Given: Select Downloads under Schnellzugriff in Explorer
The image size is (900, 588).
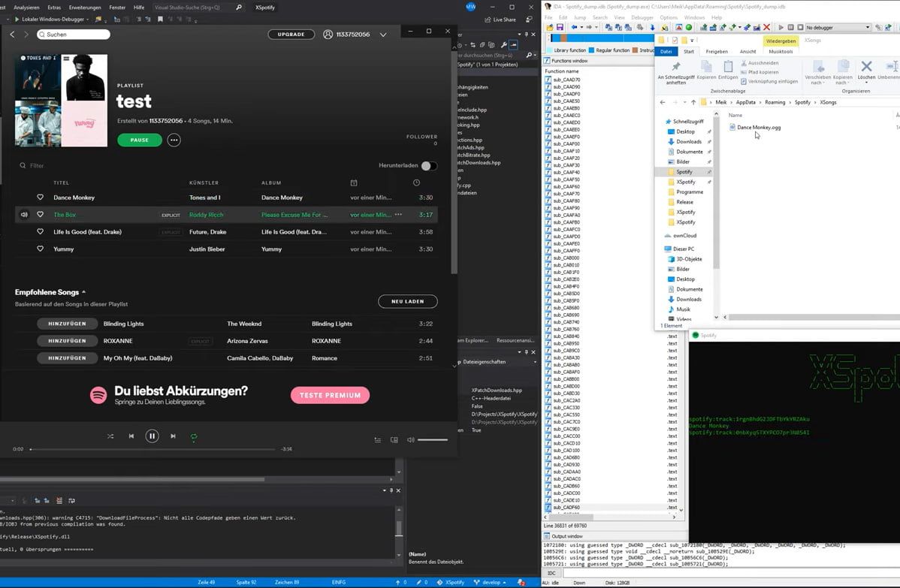Looking at the screenshot, I should (x=688, y=142).
